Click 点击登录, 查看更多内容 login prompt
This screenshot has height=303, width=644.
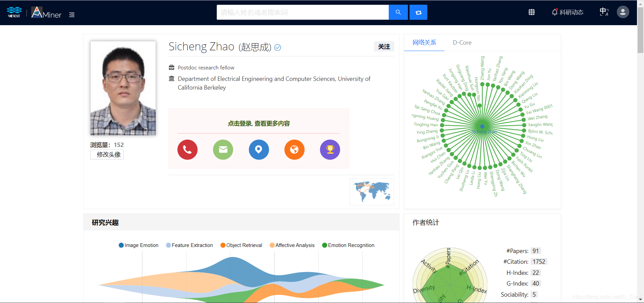pyautogui.click(x=259, y=123)
